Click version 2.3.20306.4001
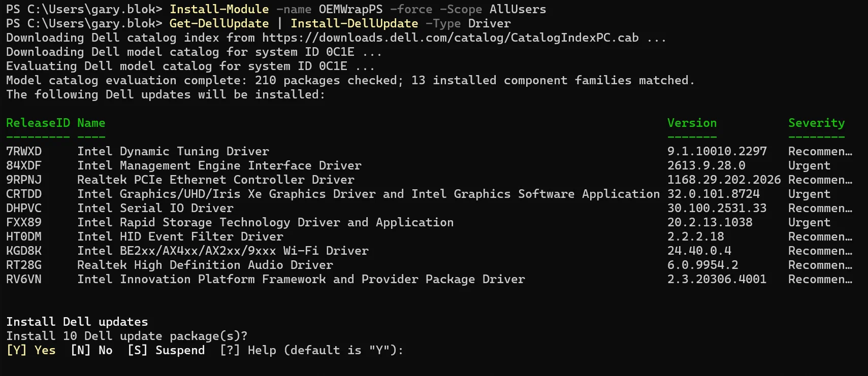The width and height of the screenshot is (868, 376). [717, 279]
